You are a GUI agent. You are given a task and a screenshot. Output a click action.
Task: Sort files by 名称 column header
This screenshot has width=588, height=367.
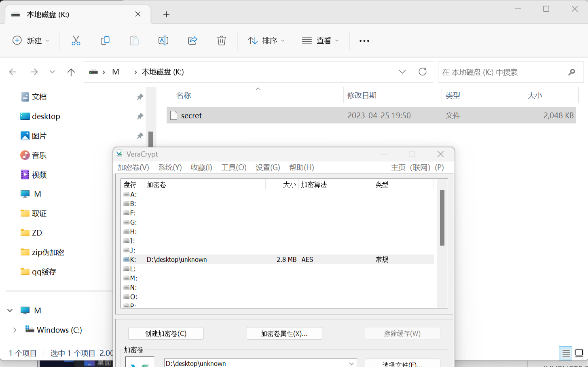184,95
